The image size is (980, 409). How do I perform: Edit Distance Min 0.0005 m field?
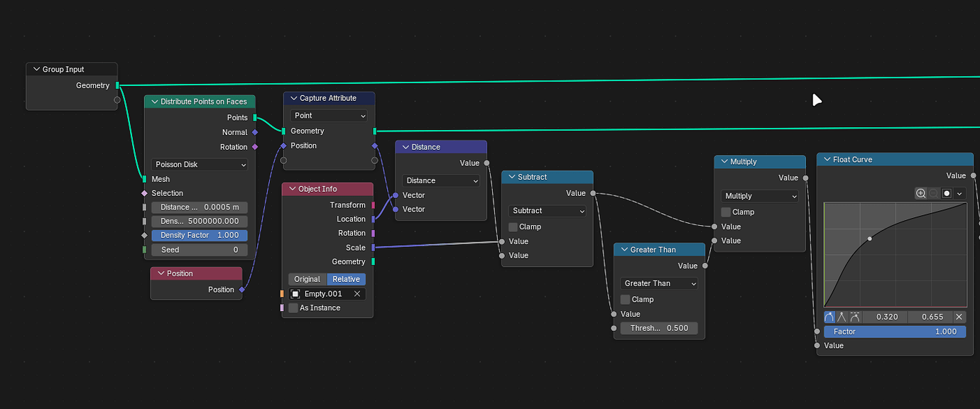pyautogui.click(x=200, y=207)
